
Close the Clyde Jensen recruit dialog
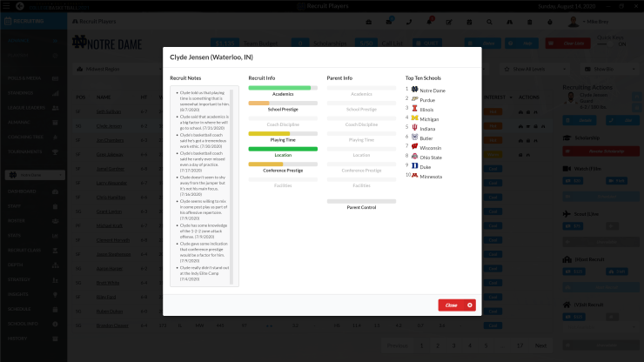[456, 305]
